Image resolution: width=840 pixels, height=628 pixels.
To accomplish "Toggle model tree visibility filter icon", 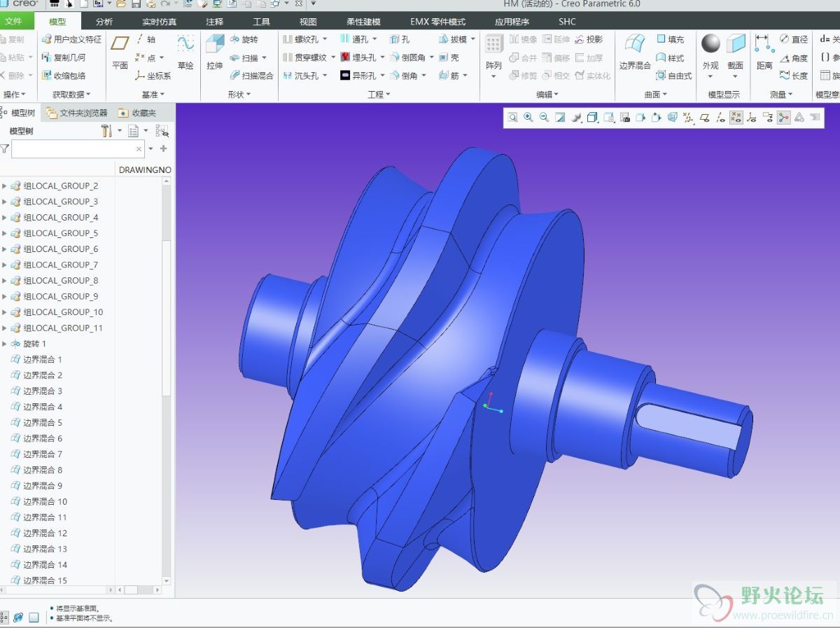I will tap(162, 131).
